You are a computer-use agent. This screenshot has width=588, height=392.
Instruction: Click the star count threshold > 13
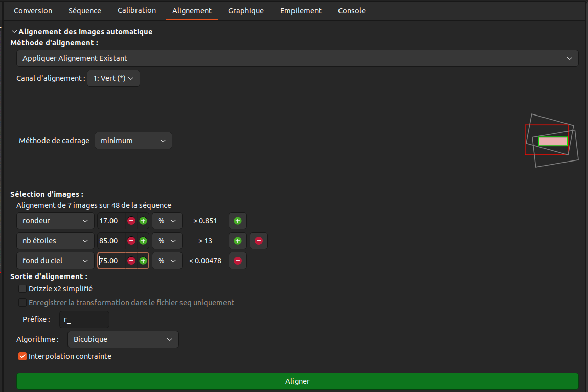tap(205, 241)
